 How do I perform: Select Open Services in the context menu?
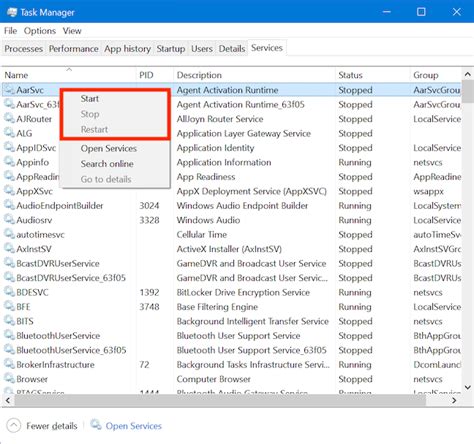(x=109, y=148)
